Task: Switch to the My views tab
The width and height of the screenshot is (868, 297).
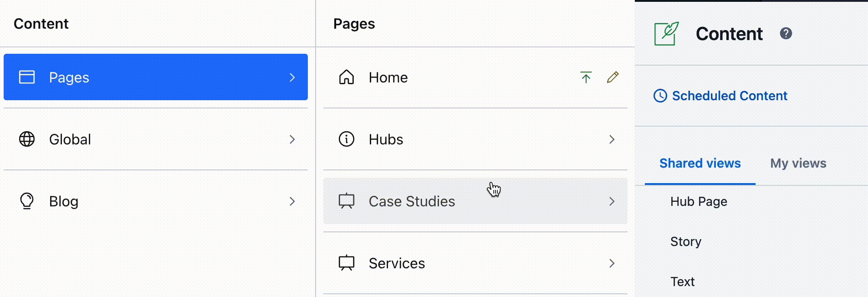Action: [798, 163]
